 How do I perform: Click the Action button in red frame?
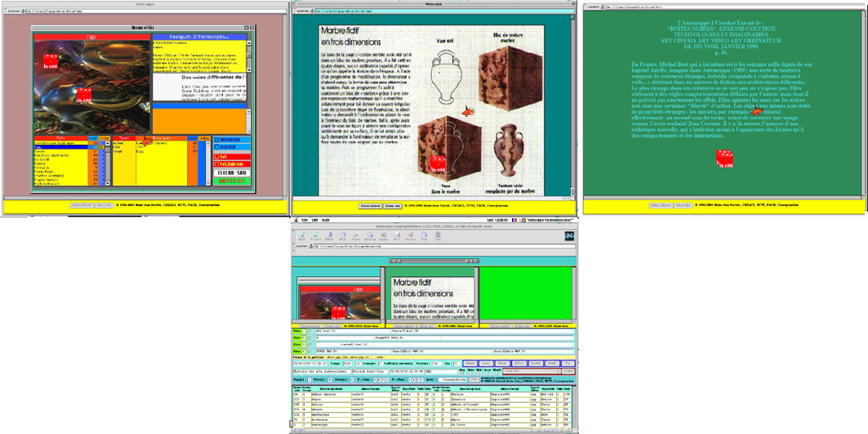[568, 371]
